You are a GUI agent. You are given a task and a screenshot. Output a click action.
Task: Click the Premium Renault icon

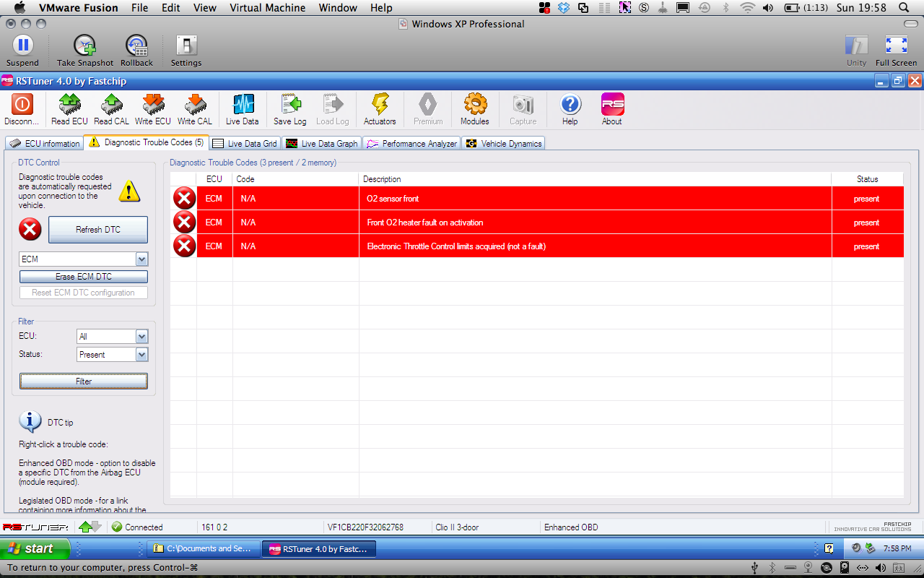428,105
